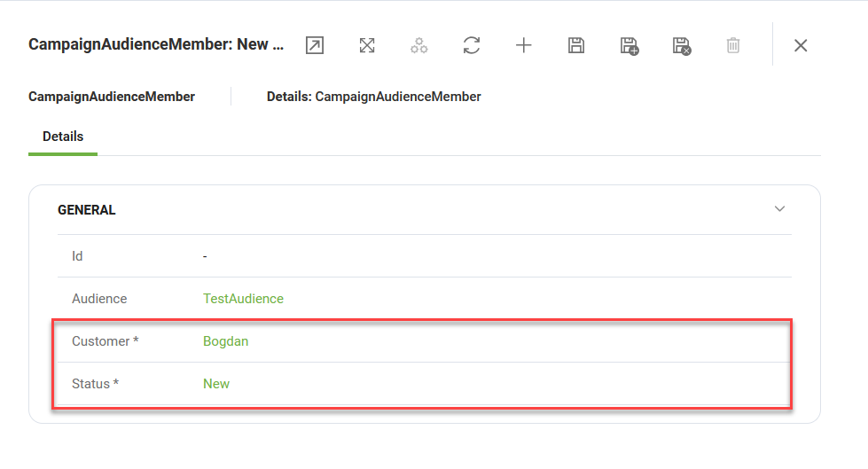This screenshot has height=469, width=868.
Task: Click Save and New icon
Action: point(629,46)
